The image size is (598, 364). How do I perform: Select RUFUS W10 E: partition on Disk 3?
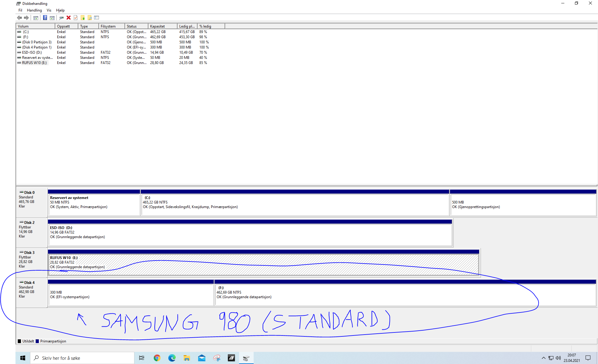pos(263,262)
